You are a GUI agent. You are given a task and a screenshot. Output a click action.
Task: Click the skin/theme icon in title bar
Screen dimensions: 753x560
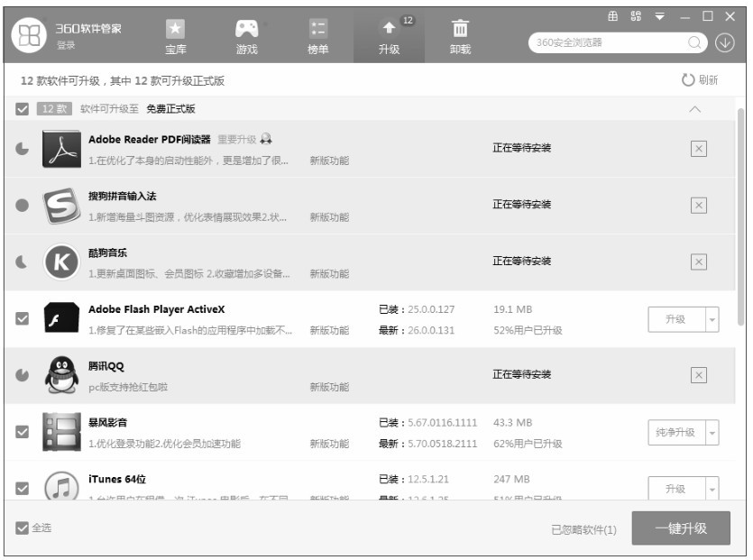click(x=613, y=16)
